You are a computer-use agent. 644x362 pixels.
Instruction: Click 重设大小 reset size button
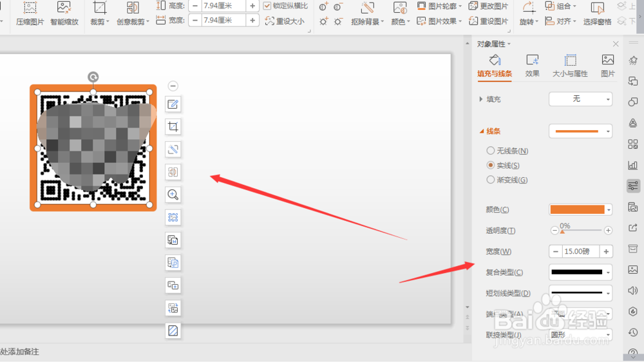click(x=285, y=21)
